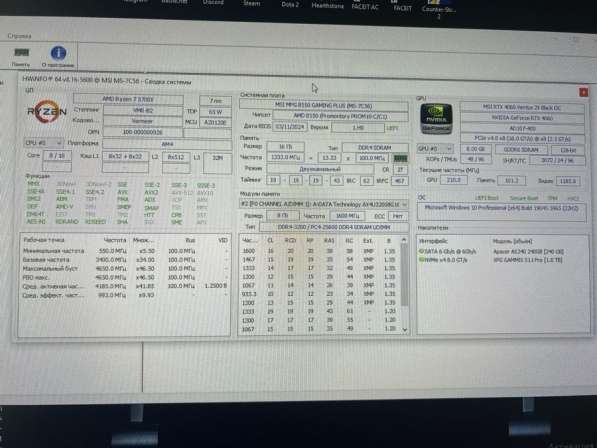Click the NVIDIA GeForce GPU logo

436,119
